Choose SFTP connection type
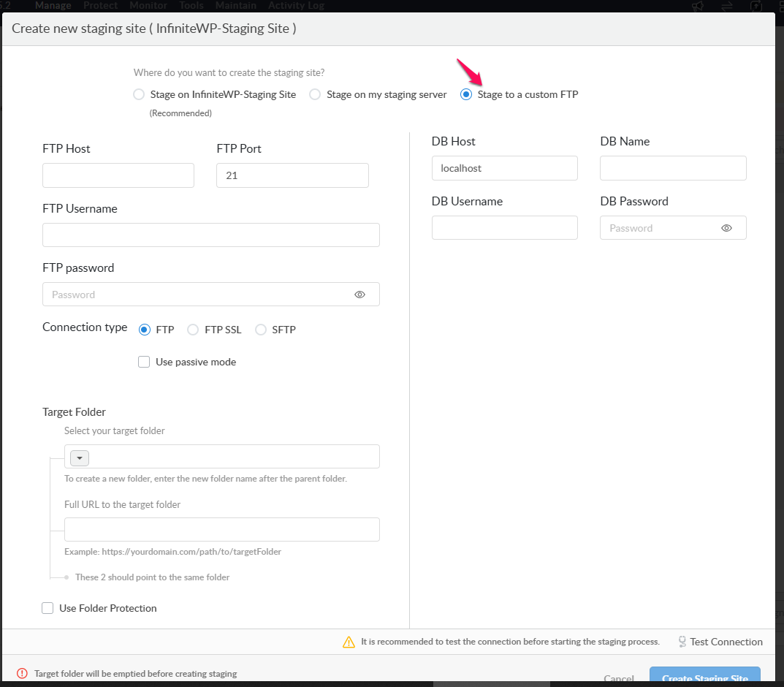Screen dimensions: 784x687 [261, 330]
